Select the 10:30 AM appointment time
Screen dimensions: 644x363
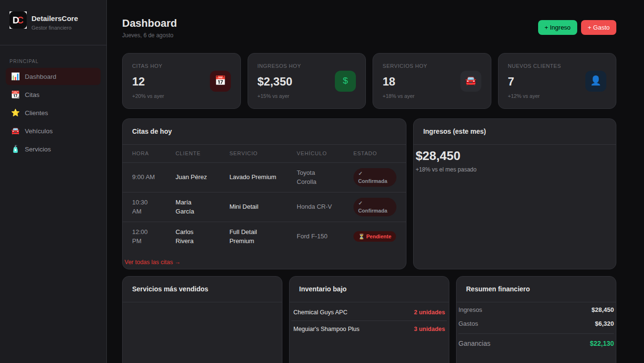tap(140, 207)
